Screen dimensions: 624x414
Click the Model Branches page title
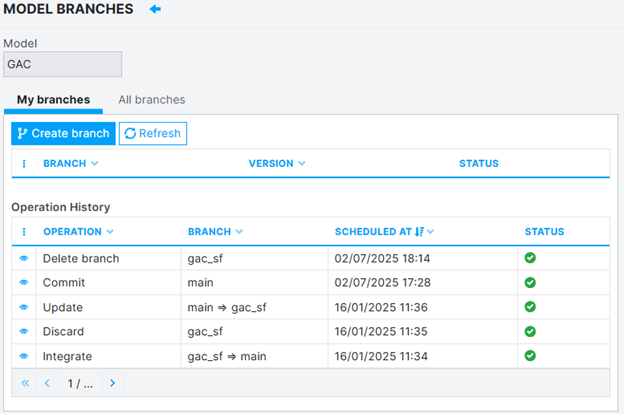[x=68, y=9]
